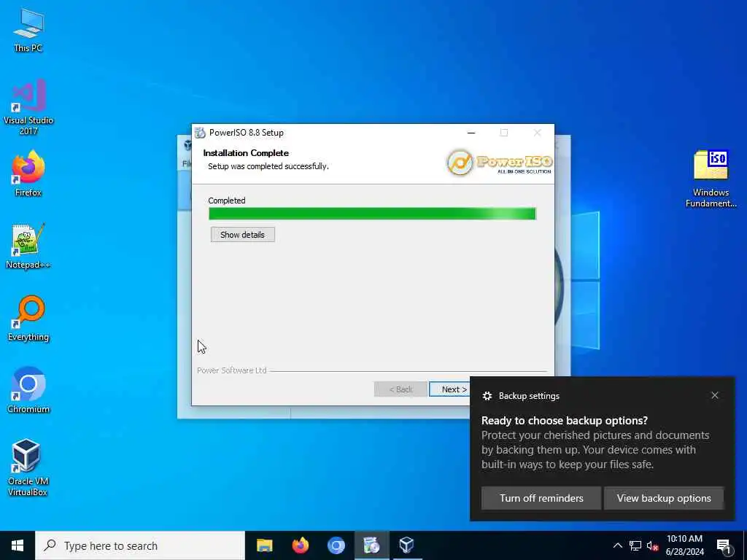Open File Explorer from the taskbar
The image size is (747, 560).
[264, 545]
